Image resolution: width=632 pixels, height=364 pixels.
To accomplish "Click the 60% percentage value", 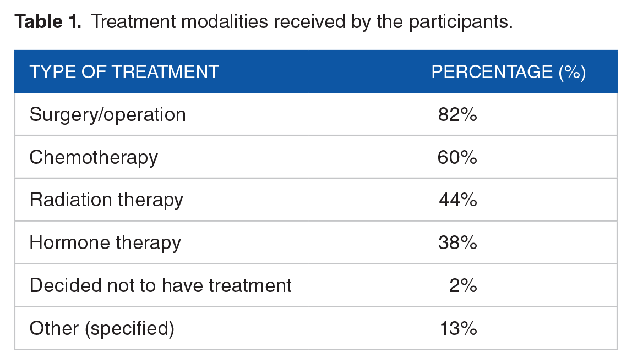I will point(457,157).
